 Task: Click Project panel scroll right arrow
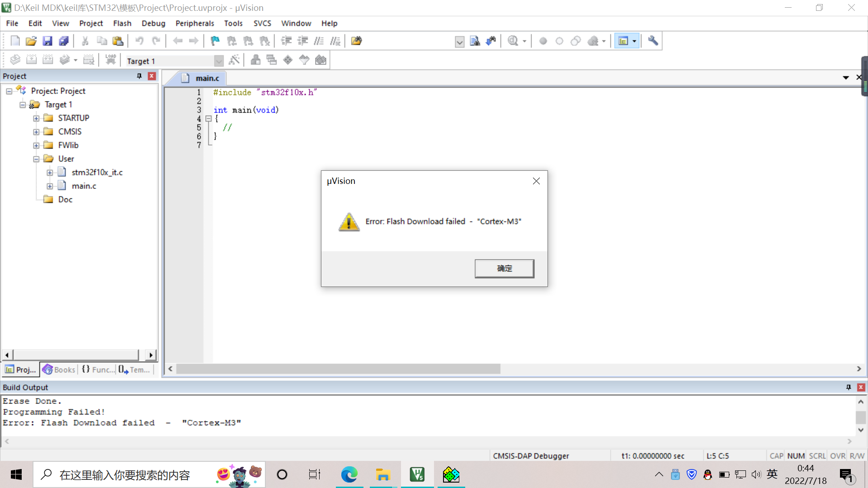(151, 355)
